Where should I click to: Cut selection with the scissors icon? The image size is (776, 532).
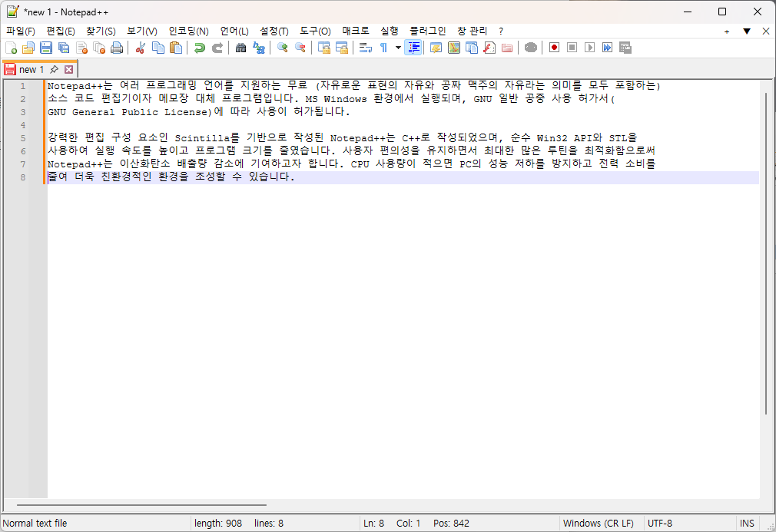click(x=141, y=48)
